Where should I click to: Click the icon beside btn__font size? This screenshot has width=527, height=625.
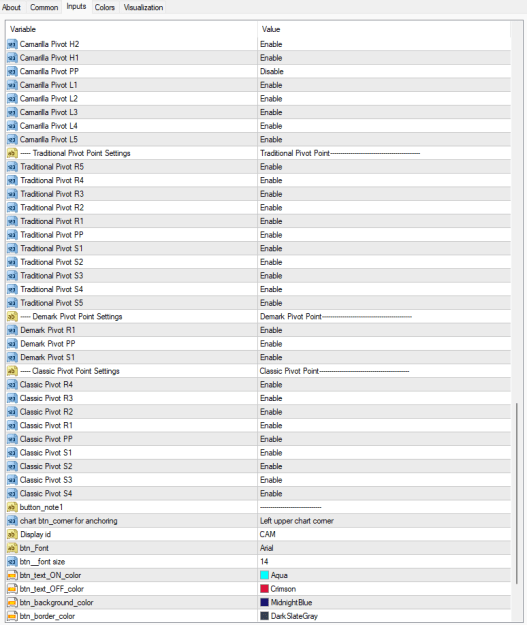point(12,562)
